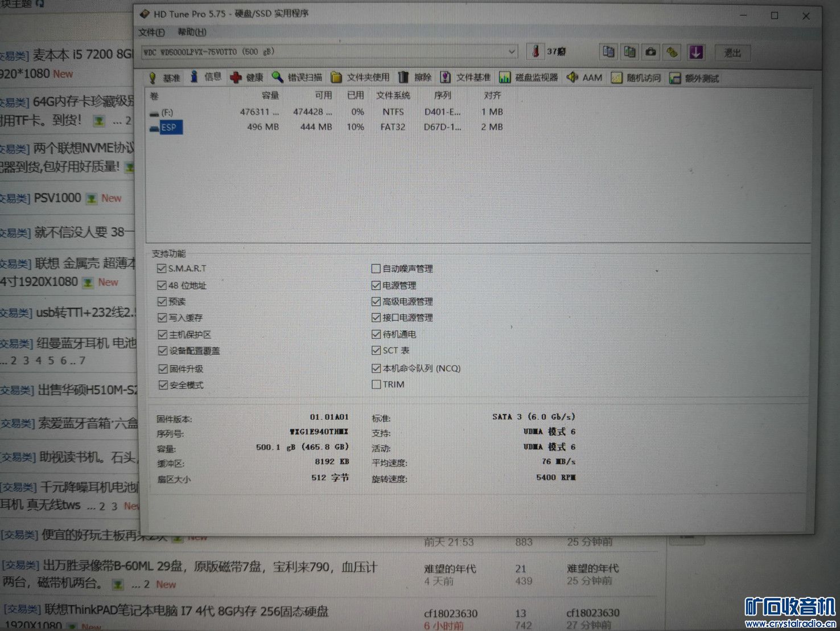
Task: Switch to the 随机访问 tab
Action: click(x=636, y=78)
